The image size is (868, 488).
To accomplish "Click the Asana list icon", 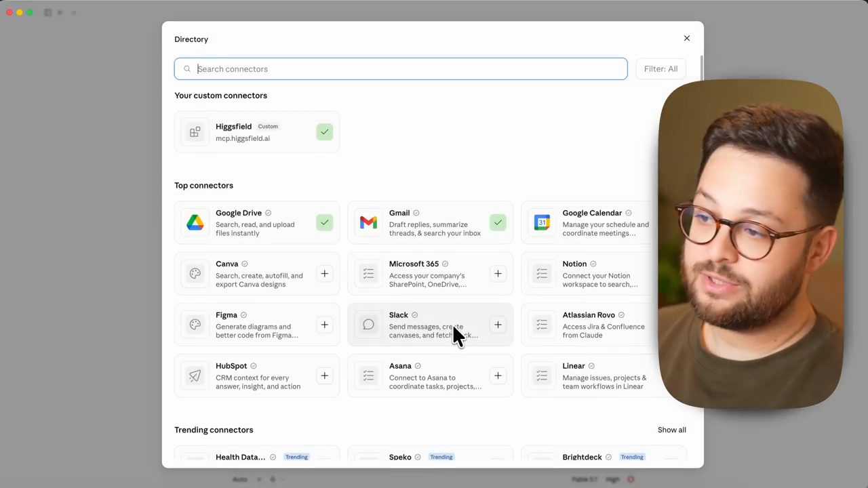I will pos(368,375).
